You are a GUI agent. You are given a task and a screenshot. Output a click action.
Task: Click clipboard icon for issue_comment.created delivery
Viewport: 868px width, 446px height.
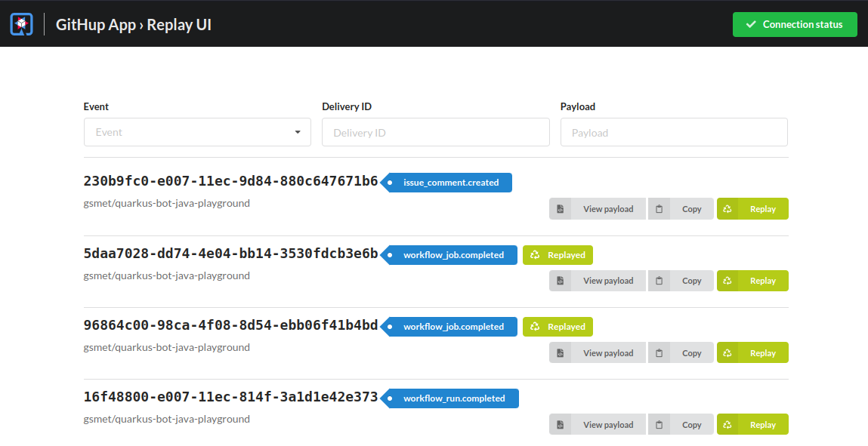659,209
